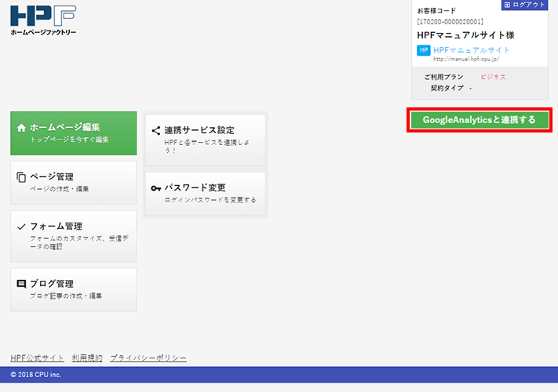Open the HPF公式サイト footer link
Image resolution: width=558 pixels, height=392 pixels.
coord(37,358)
